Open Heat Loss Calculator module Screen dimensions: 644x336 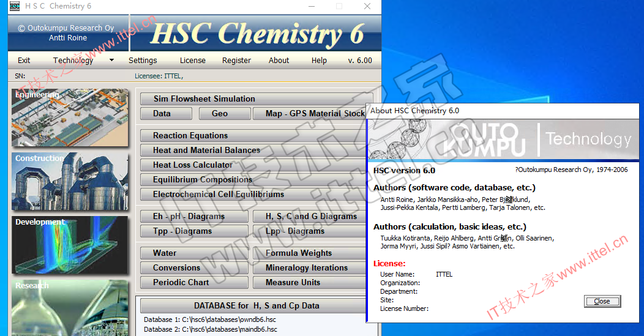click(253, 165)
